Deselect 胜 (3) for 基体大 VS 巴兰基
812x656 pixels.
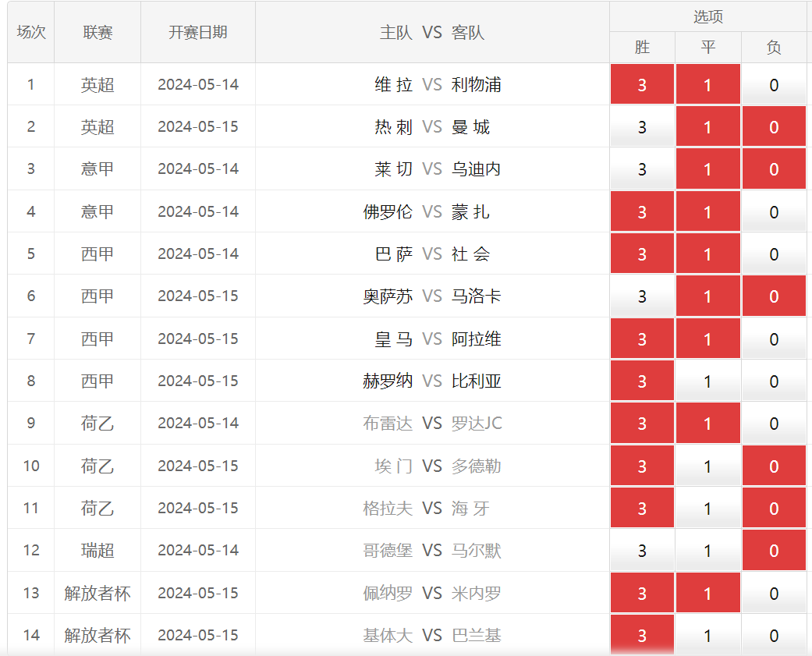(642, 635)
